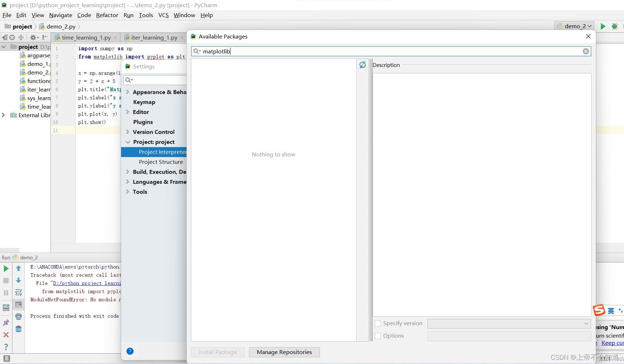Screen dimensions: 624x364
Task: Click the Clear All trash icon in the Run panel
Action: [x=19, y=329]
